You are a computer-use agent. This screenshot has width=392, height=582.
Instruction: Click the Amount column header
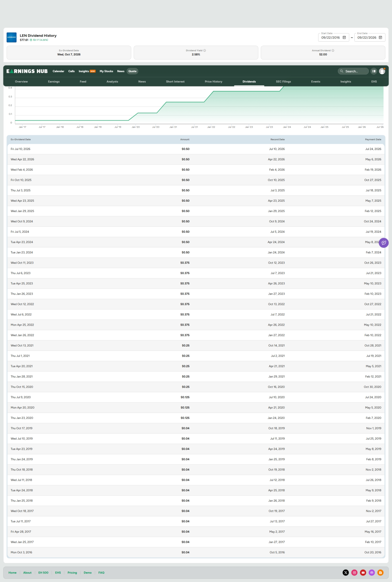[185, 139]
